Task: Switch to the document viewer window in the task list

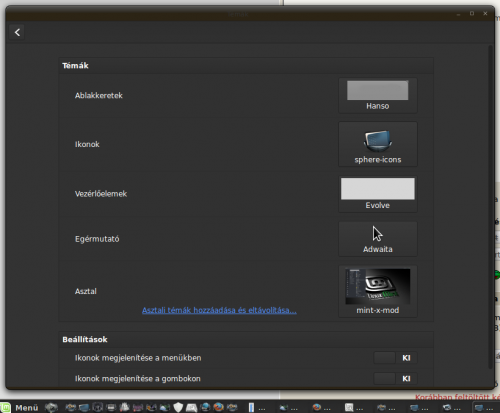Action: pyautogui.click(x=354, y=408)
